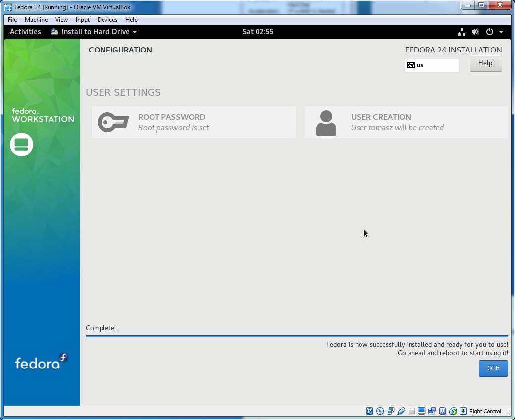Open VirtualBox Help menu
Screen dimensions: 515x420
[x=131, y=20]
